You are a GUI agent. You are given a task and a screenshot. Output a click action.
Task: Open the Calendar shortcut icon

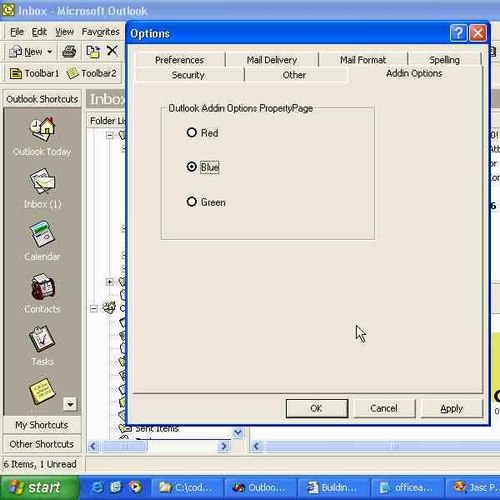(42, 234)
